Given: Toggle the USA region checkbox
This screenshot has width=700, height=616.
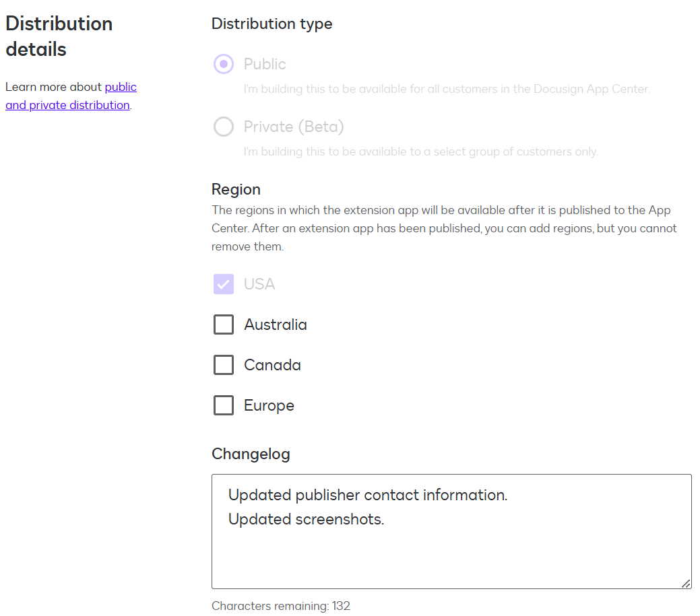Looking at the screenshot, I should (223, 284).
